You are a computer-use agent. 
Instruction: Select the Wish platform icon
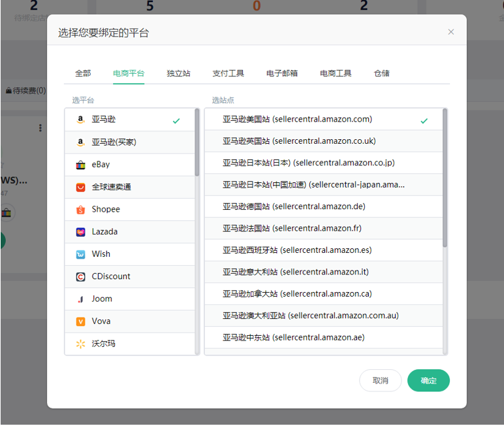pyautogui.click(x=80, y=254)
